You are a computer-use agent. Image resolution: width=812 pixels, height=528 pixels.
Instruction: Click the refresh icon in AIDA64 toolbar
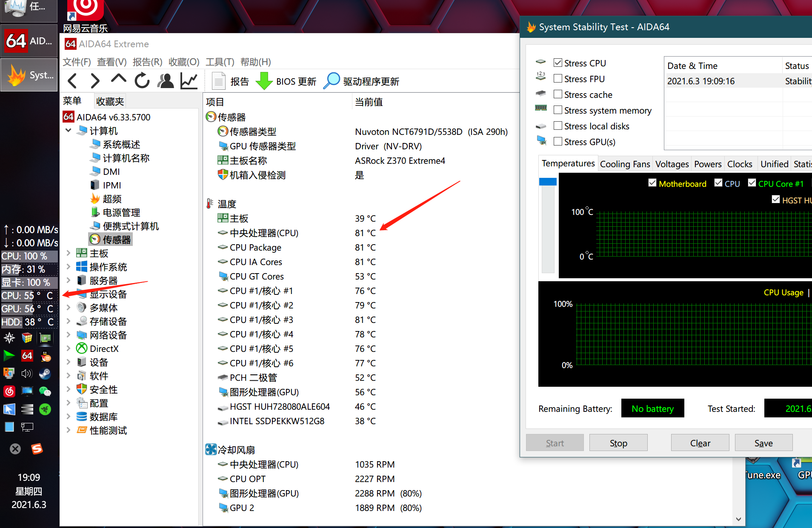click(142, 81)
